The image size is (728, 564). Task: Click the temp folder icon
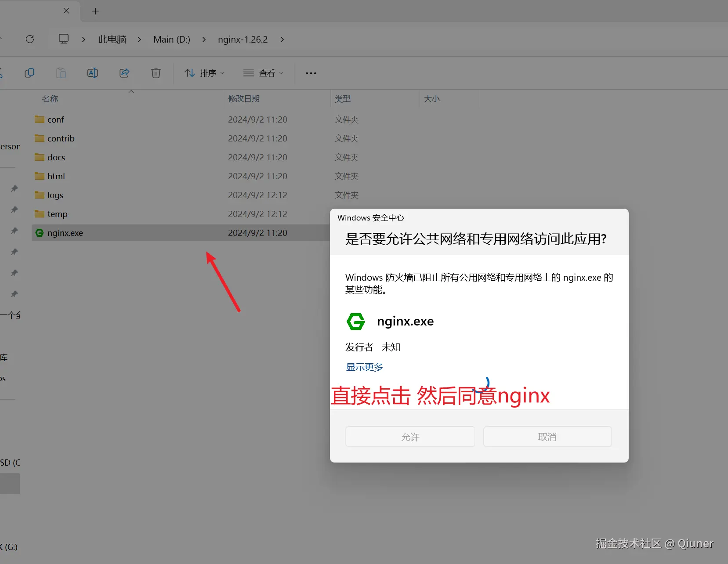[x=40, y=214]
